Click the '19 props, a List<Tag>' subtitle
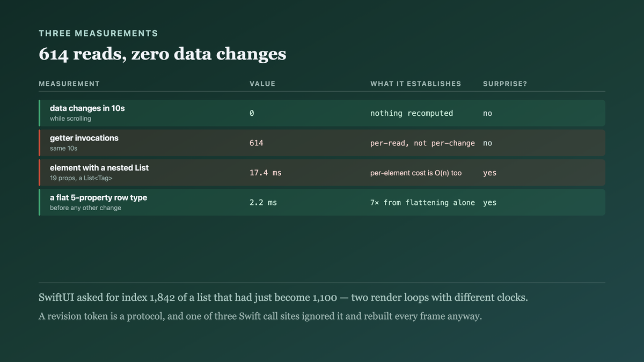Image resolution: width=644 pixels, height=362 pixels. click(81, 178)
